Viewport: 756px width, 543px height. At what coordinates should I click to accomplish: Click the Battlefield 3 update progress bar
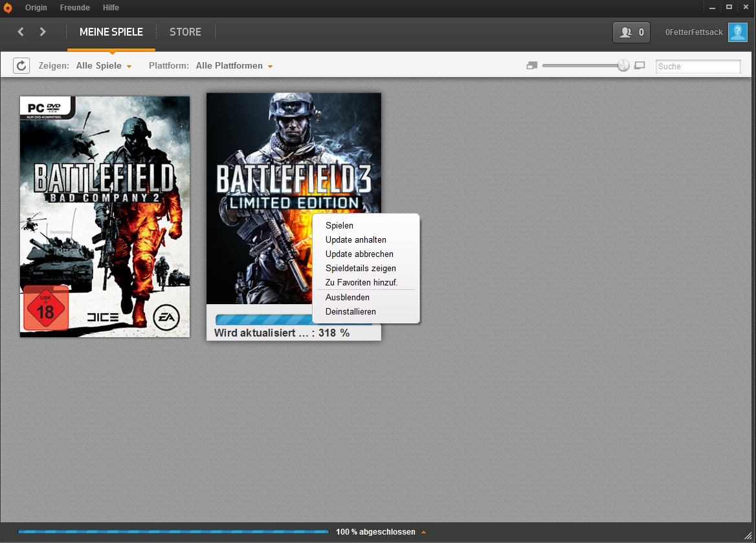tap(263, 319)
